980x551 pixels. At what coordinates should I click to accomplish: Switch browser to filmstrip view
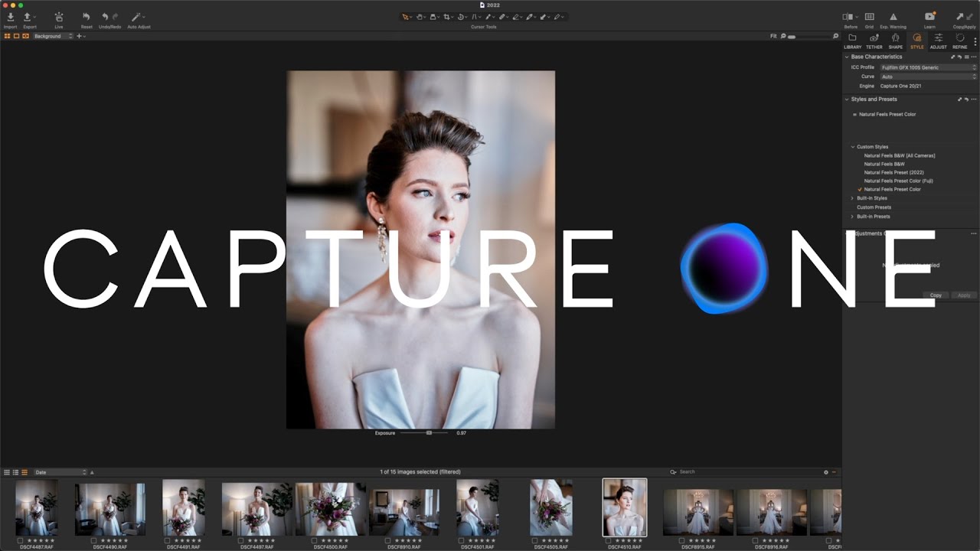(x=24, y=472)
